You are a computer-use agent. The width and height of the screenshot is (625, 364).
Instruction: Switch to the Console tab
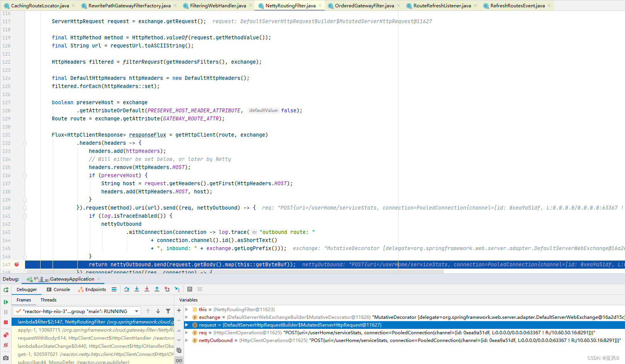click(x=58, y=290)
